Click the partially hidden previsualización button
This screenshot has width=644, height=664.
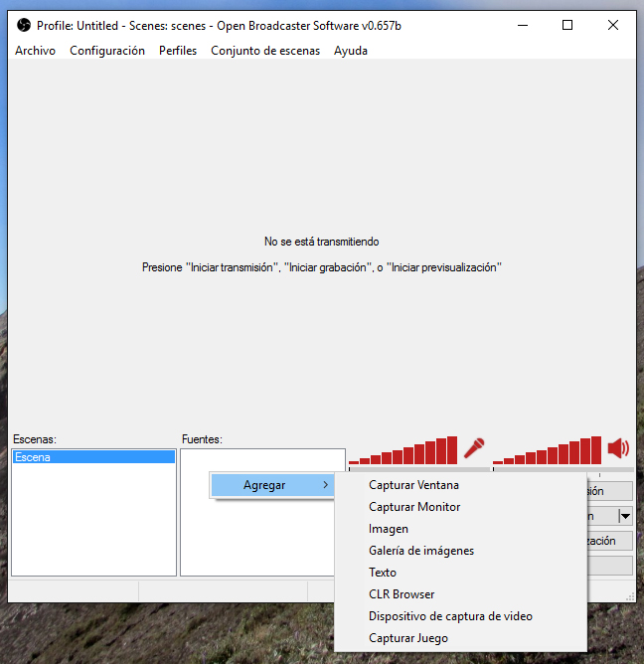click(609, 541)
